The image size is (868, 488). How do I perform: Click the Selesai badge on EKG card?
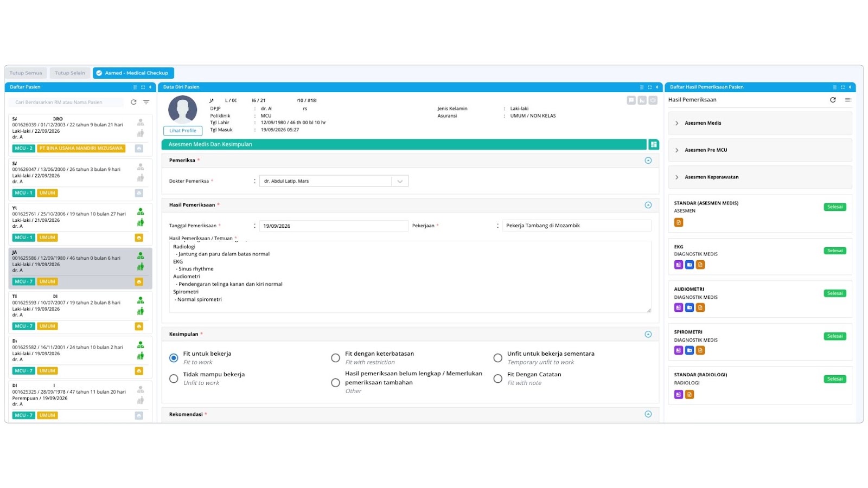click(x=835, y=251)
